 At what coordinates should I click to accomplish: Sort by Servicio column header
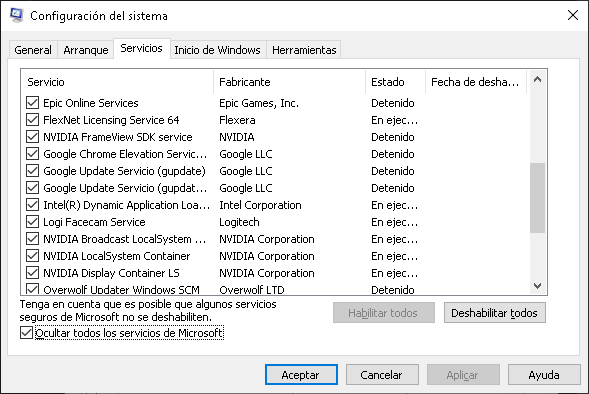click(117, 82)
